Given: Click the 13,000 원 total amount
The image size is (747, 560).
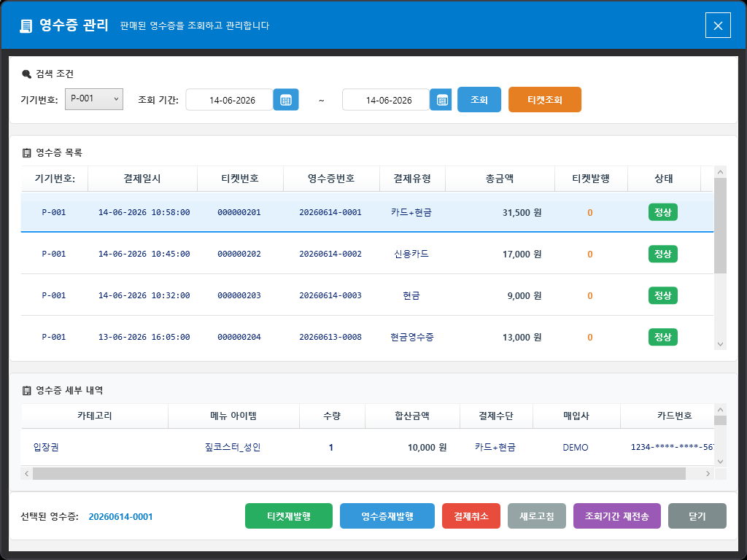Looking at the screenshot, I should pos(522,337).
